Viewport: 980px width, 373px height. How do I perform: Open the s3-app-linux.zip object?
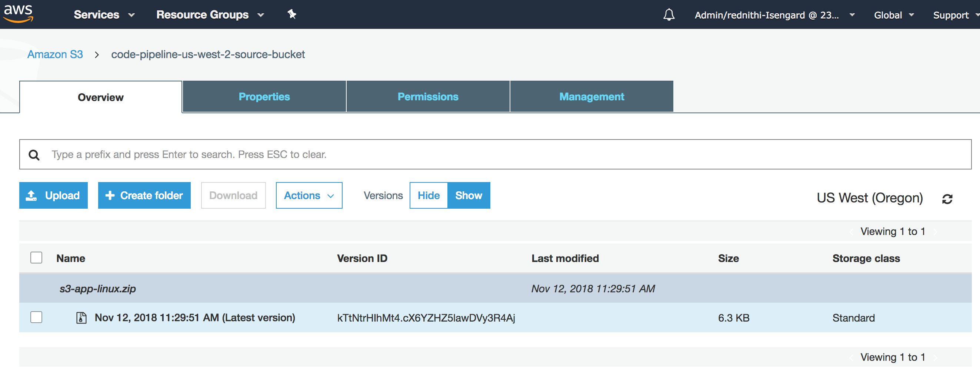98,289
